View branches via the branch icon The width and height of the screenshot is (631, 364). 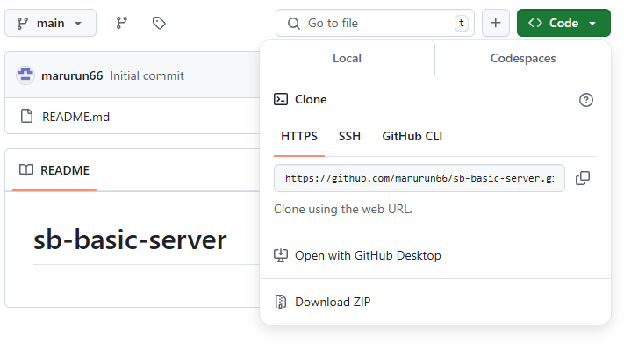[x=121, y=23]
